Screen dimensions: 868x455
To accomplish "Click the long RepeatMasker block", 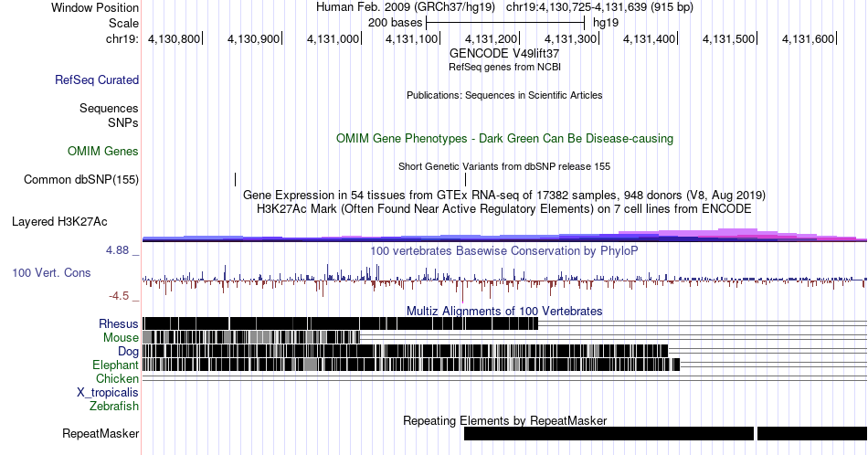I will point(609,433).
